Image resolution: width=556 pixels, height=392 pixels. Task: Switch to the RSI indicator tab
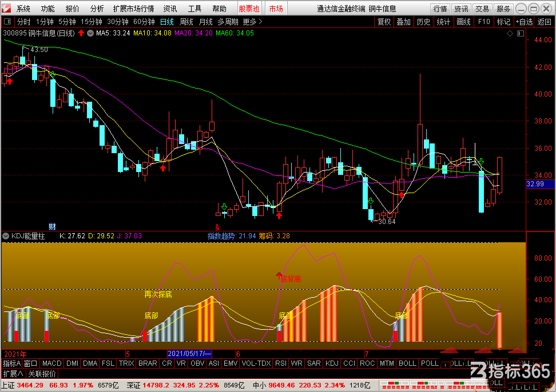[x=281, y=363]
